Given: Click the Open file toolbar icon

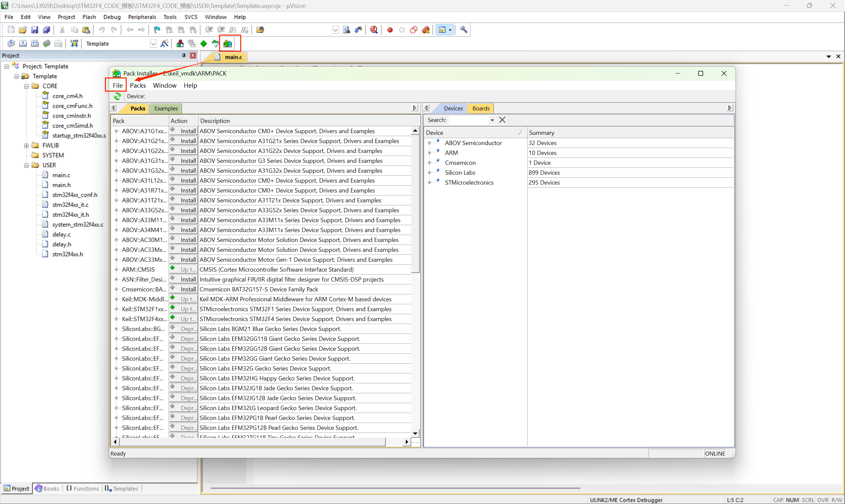Looking at the screenshot, I should pos(22,30).
